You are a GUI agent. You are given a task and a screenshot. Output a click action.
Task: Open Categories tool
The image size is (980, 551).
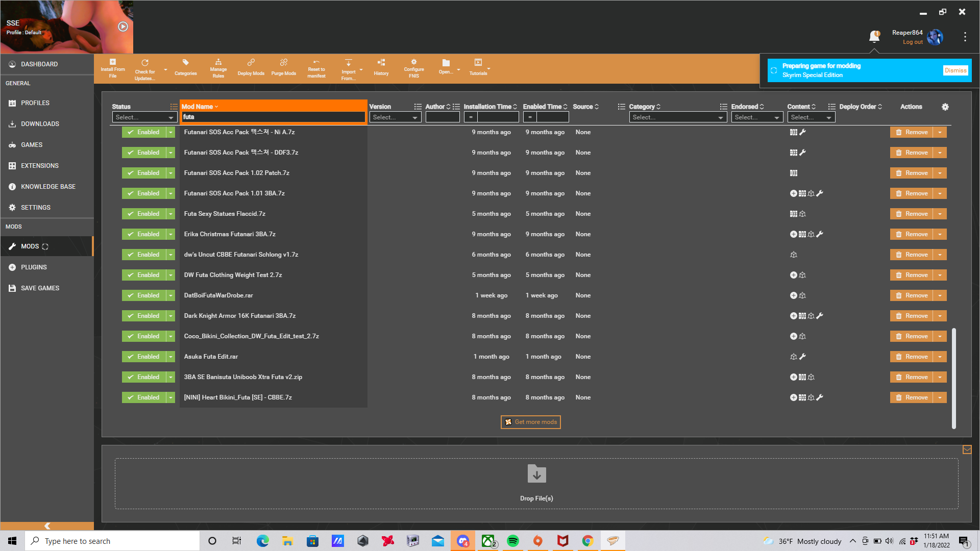coord(185,67)
